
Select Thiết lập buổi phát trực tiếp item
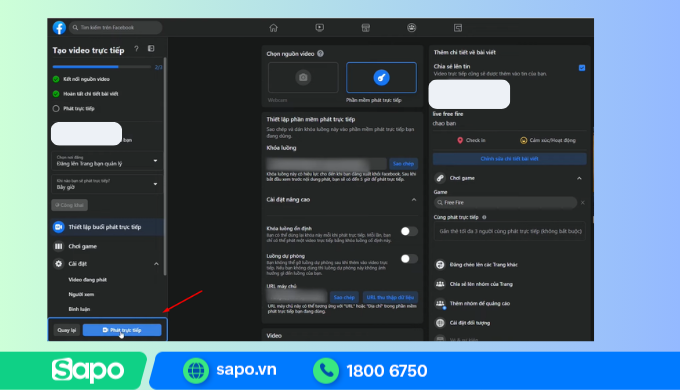[x=107, y=227]
